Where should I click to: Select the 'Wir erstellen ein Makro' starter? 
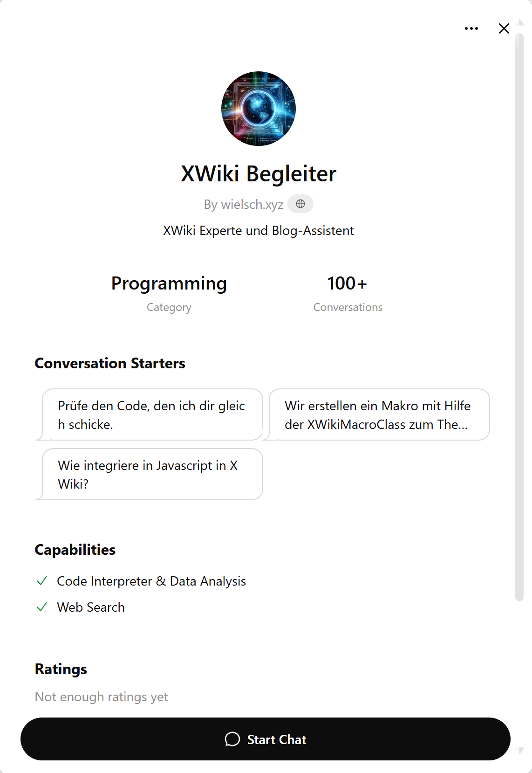click(x=379, y=414)
